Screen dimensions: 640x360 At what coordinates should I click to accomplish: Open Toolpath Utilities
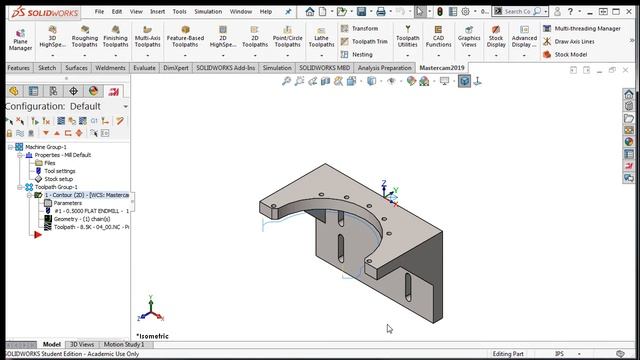point(407,36)
